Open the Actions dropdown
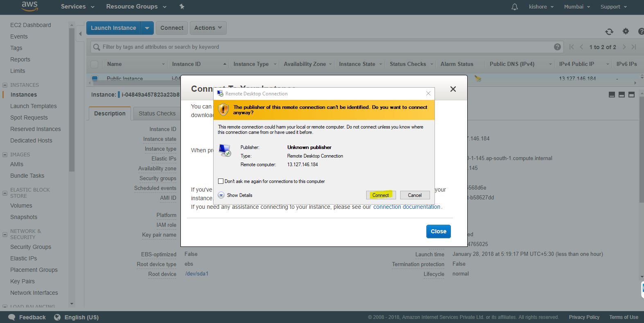This screenshot has height=323, width=644. click(x=208, y=28)
